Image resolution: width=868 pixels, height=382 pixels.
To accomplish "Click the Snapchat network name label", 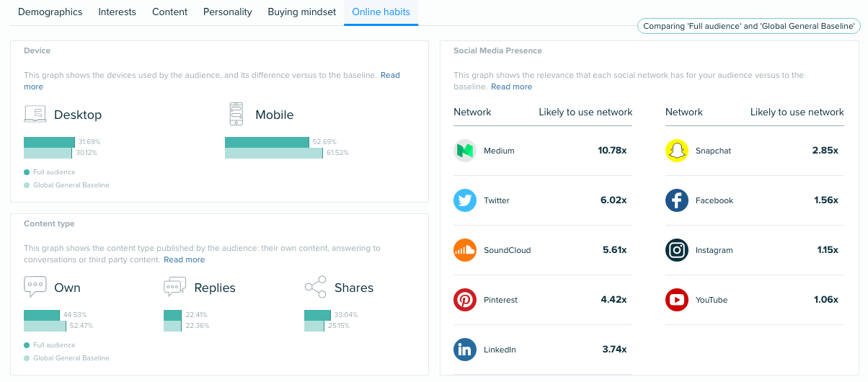I will pyautogui.click(x=713, y=151).
